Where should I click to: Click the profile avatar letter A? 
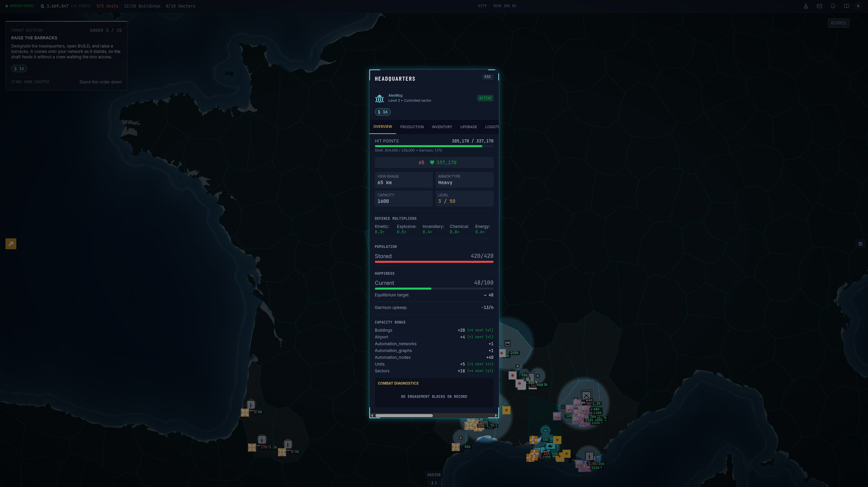pos(858,6)
